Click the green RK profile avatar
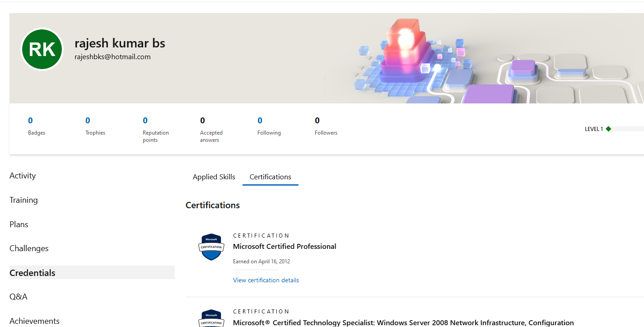The height and width of the screenshot is (327, 644). 42,49
